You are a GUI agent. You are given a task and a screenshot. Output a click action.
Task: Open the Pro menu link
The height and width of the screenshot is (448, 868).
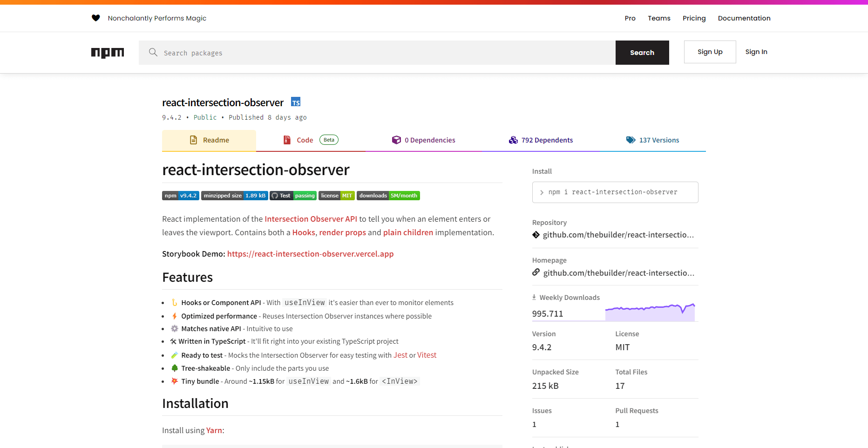[x=630, y=18]
